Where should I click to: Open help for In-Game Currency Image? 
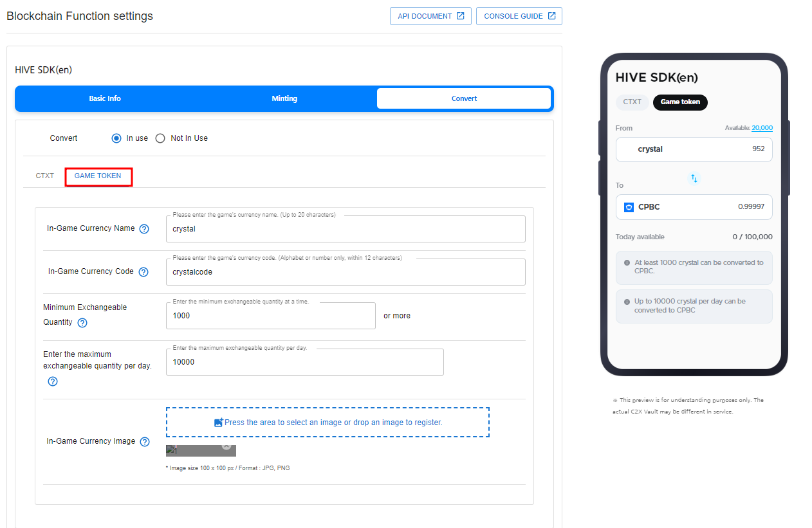[x=145, y=442]
